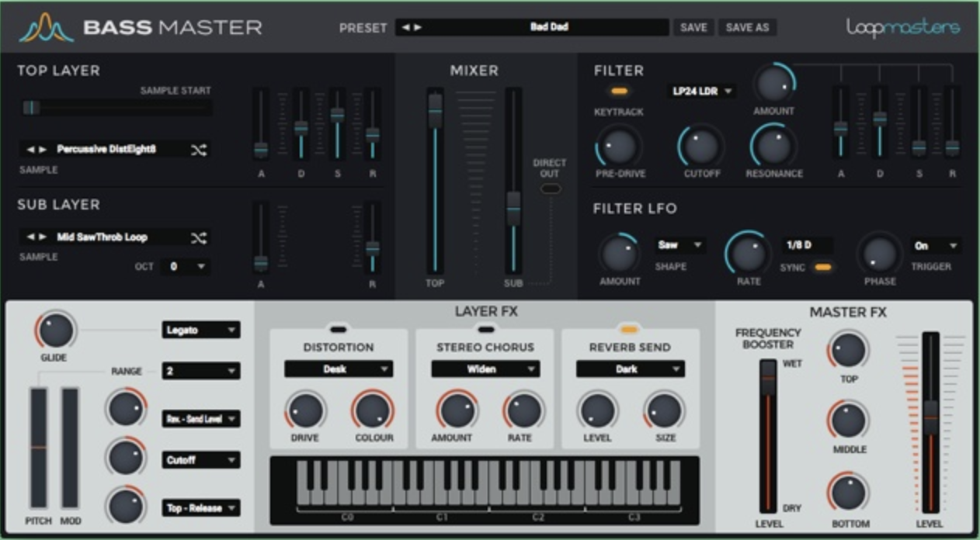Open the Loopmasters logo link
The width and height of the screenshot is (980, 540).
pyautogui.click(x=903, y=28)
